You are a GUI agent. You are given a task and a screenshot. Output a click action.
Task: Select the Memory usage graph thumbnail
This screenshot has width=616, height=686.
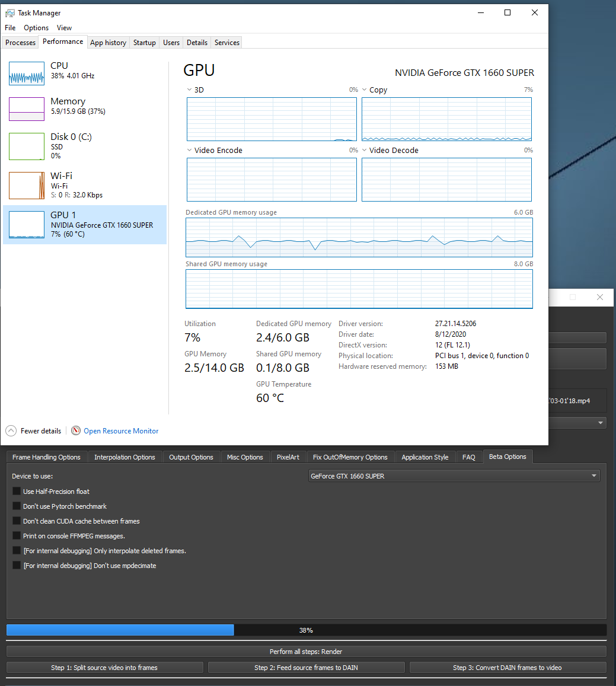27,109
